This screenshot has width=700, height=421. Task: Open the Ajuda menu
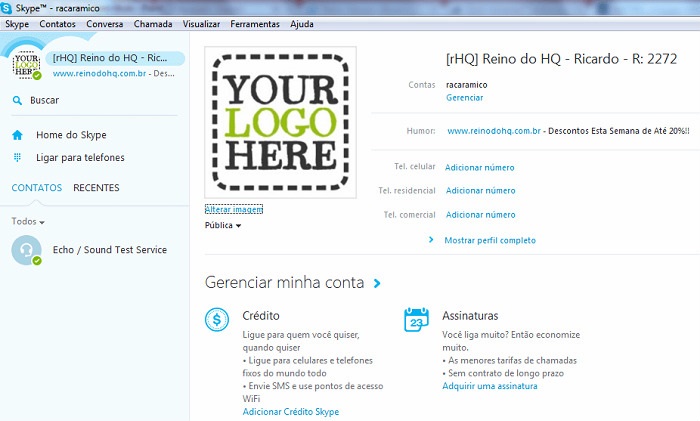click(302, 24)
